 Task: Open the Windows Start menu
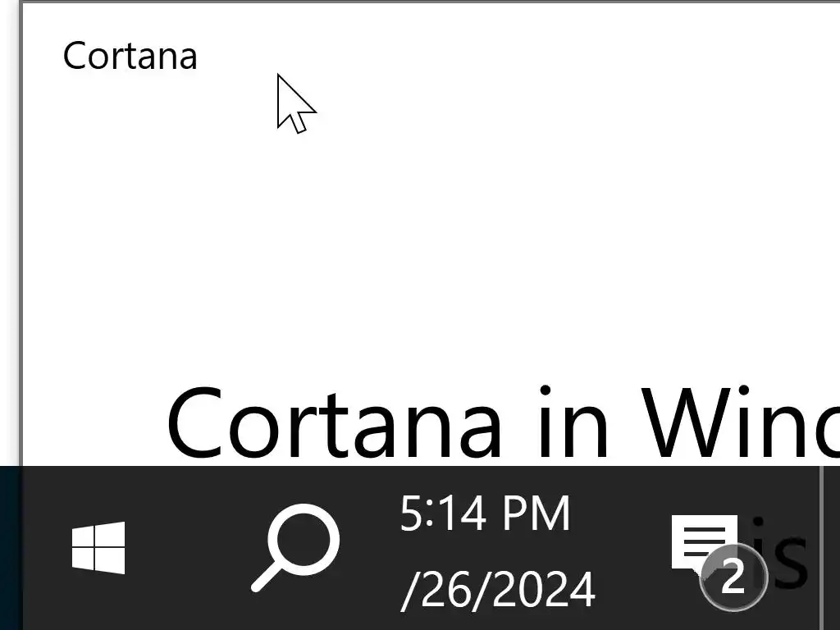[x=98, y=547]
